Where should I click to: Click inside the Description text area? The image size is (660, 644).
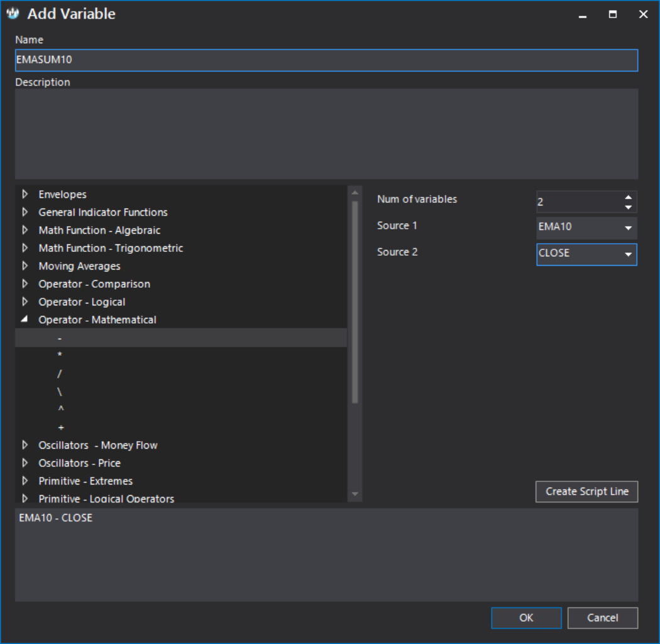coord(326,133)
